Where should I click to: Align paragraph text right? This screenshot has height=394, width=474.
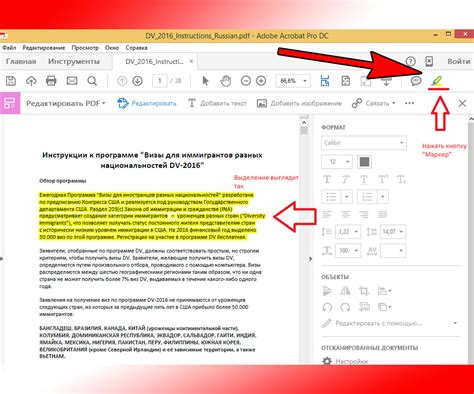click(x=364, y=214)
